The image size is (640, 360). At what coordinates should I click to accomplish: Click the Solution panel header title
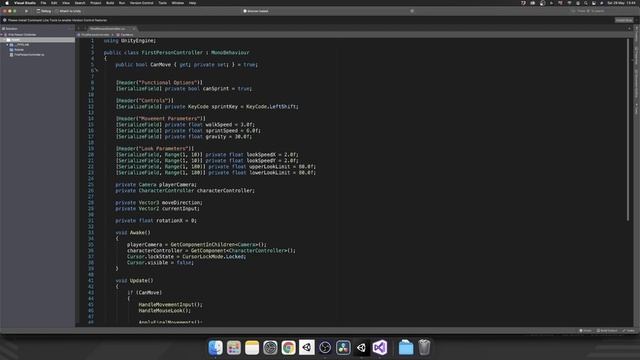pos(11,29)
